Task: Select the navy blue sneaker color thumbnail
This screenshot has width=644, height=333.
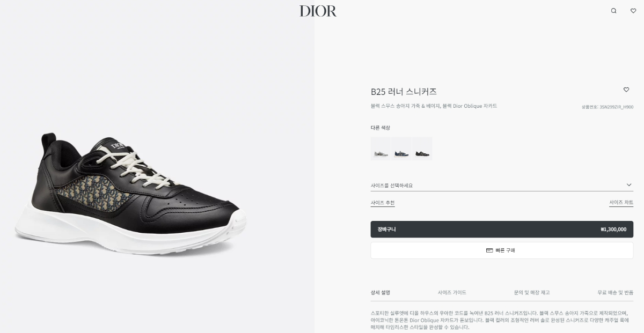Action: click(x=401, y=149)
